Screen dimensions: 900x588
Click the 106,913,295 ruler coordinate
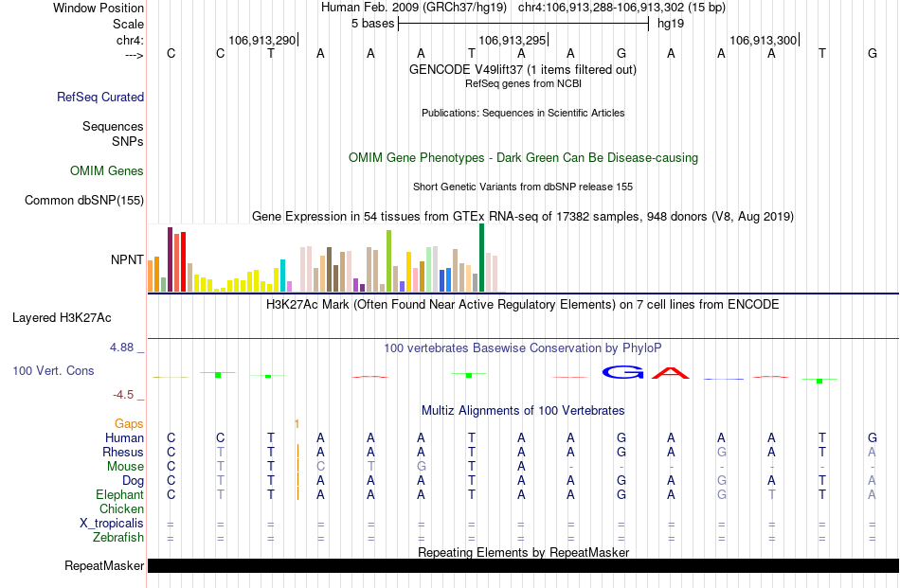(x=512, y=40)
